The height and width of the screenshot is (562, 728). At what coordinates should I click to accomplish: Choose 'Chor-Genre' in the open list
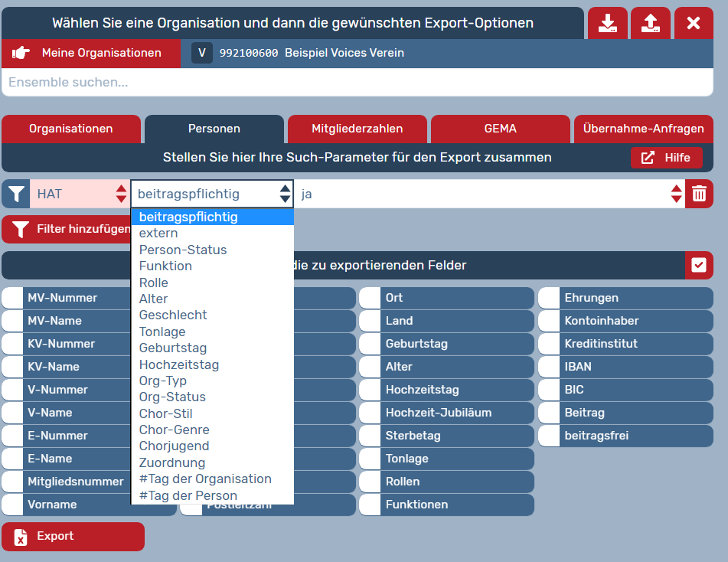point(175,430)
